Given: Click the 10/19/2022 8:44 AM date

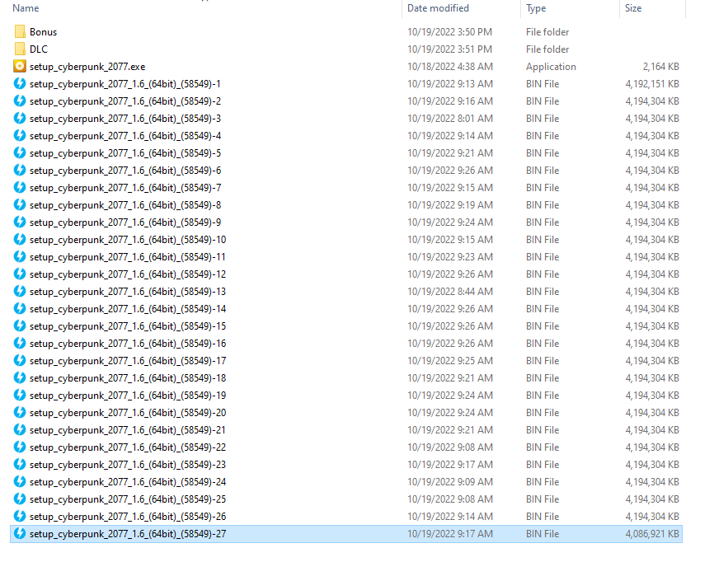Looking at the screenshot, I should click(450, 292).
